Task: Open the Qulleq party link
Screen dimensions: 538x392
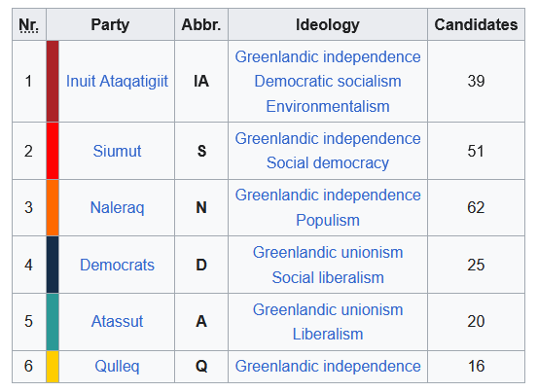Action: pos(117,367)
